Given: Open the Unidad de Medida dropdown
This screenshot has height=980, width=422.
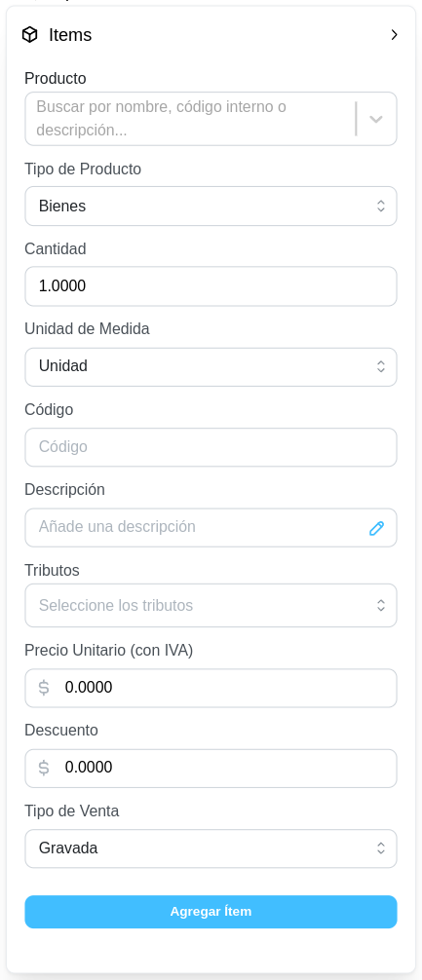Looking at the screenshot, I should (x=211, y=367).
